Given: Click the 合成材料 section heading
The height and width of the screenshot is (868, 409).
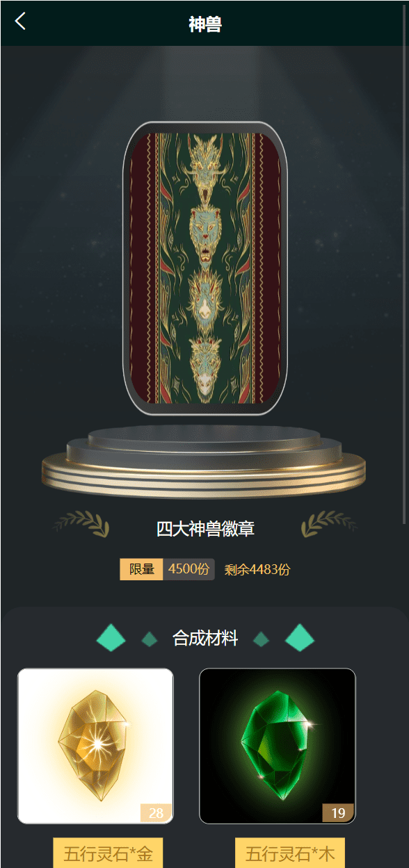Looking at the screenshot, I should (205, 638).
